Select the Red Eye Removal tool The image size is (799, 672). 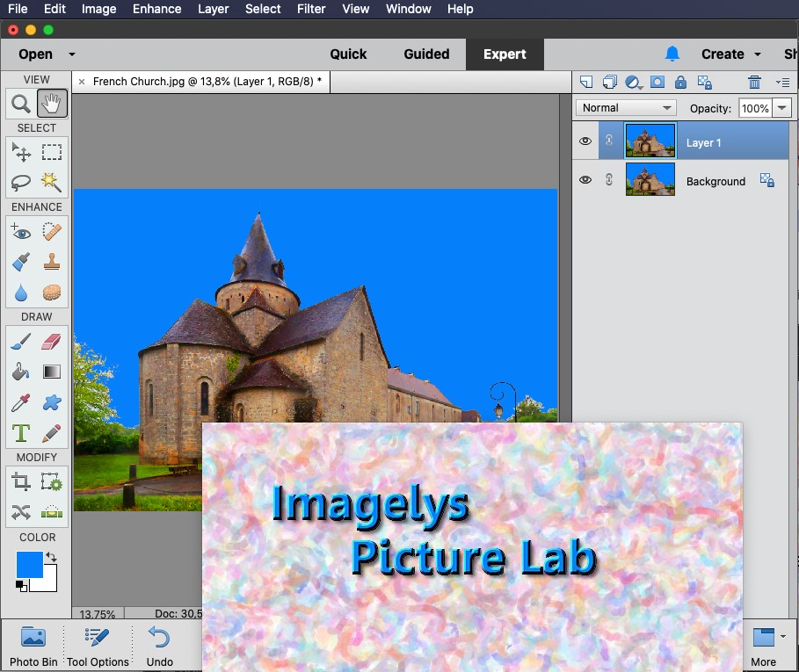(x=21, y=232)
